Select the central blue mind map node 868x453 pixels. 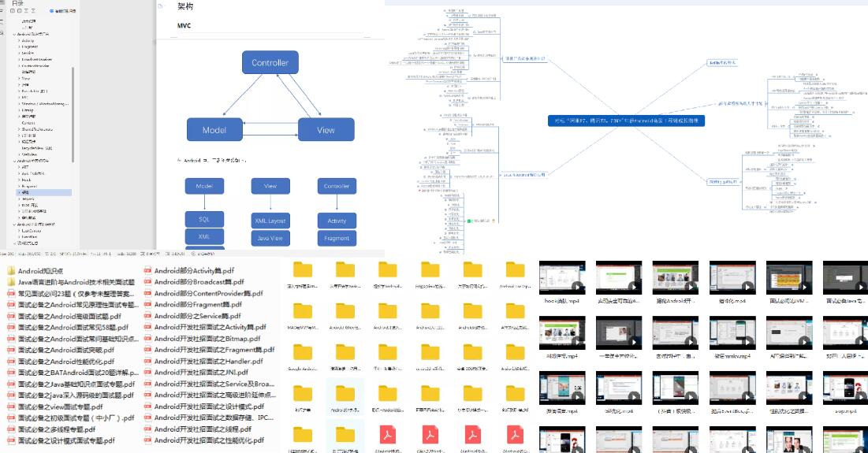click(626, 121)
